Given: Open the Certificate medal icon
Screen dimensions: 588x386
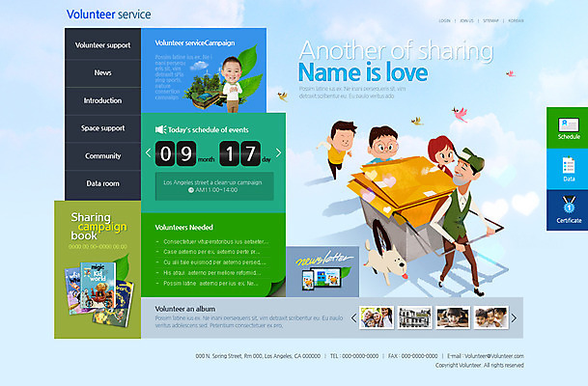Looking at the screenshot, I should (569, 206).
